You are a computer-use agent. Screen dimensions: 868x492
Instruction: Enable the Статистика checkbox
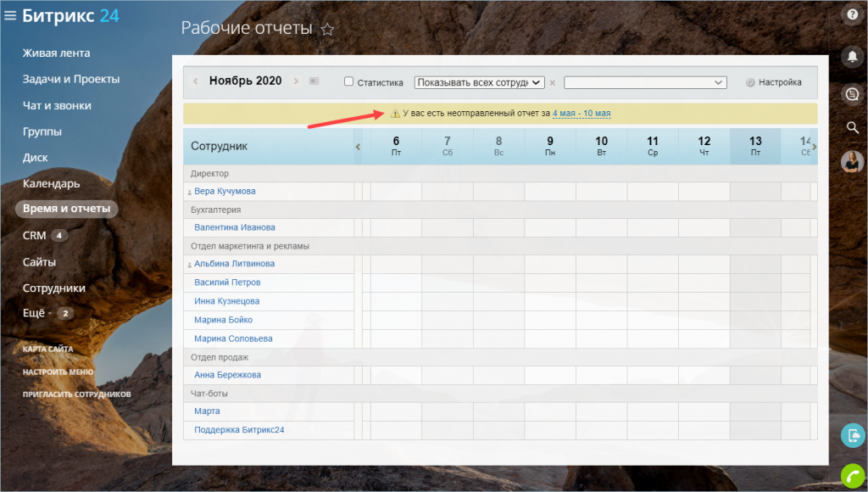(348, 81)
